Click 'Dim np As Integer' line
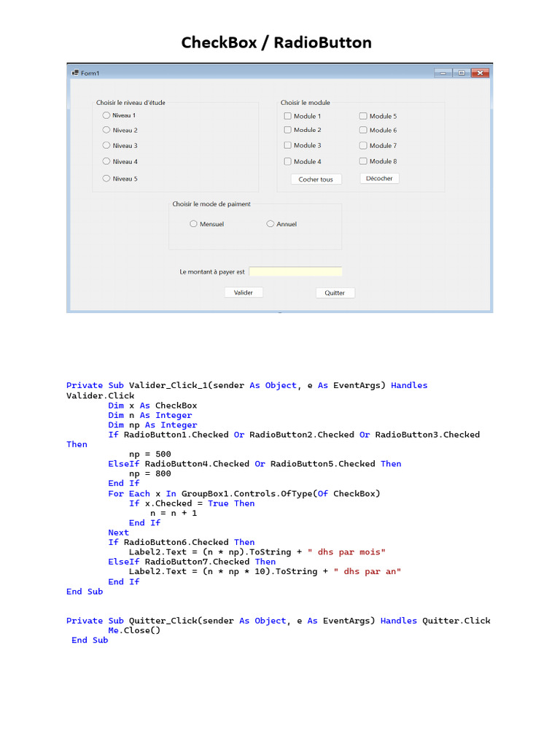The image size is (560, 747). (152, 425)
